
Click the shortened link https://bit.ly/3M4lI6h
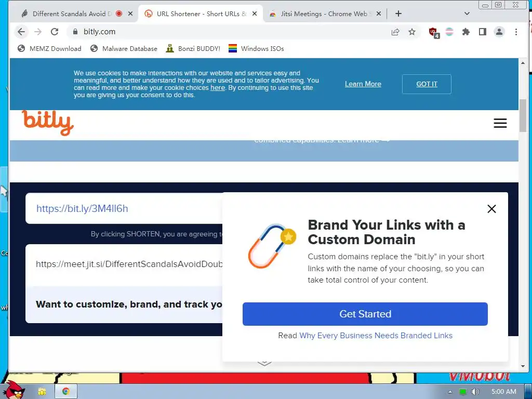[82, 208]
